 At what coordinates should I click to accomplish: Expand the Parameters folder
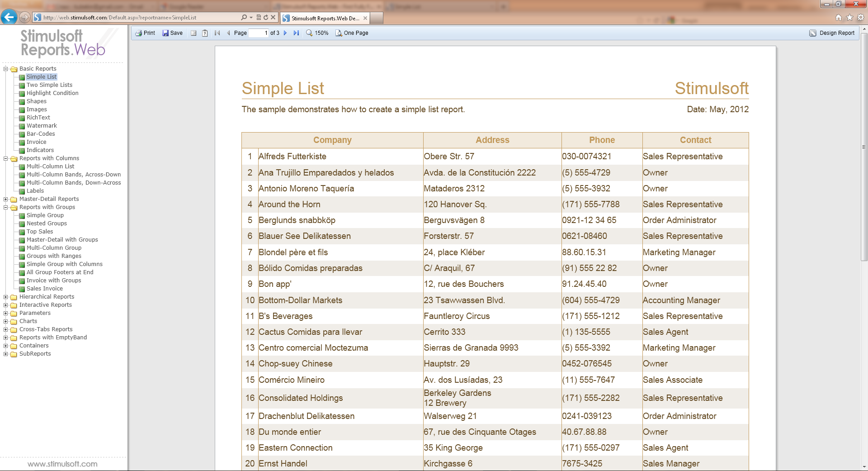(x=6, y=314)
